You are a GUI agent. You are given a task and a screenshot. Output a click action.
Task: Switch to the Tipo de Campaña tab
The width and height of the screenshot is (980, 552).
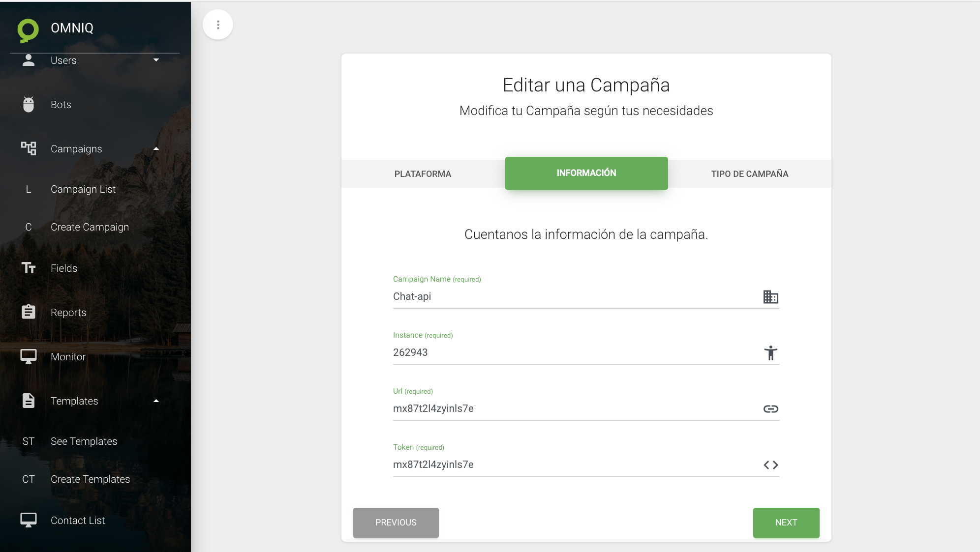coord(749,174)
